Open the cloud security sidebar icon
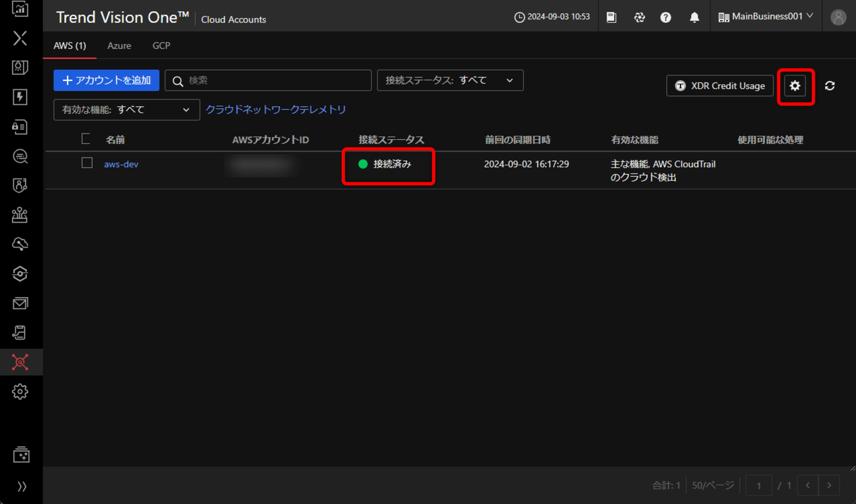The height and width of the screenshot is (504, 856). click(20, 244)
